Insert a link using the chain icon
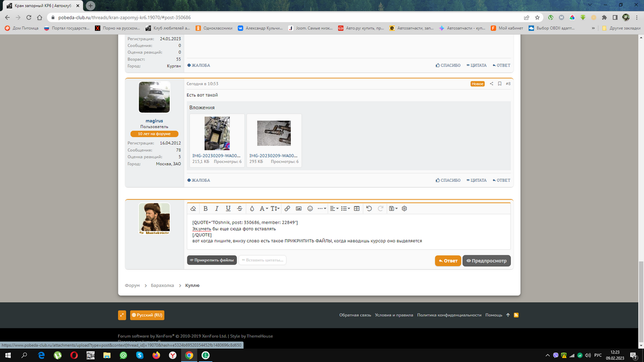Screen dimensions: 644x362 click(x=287, y=209)
